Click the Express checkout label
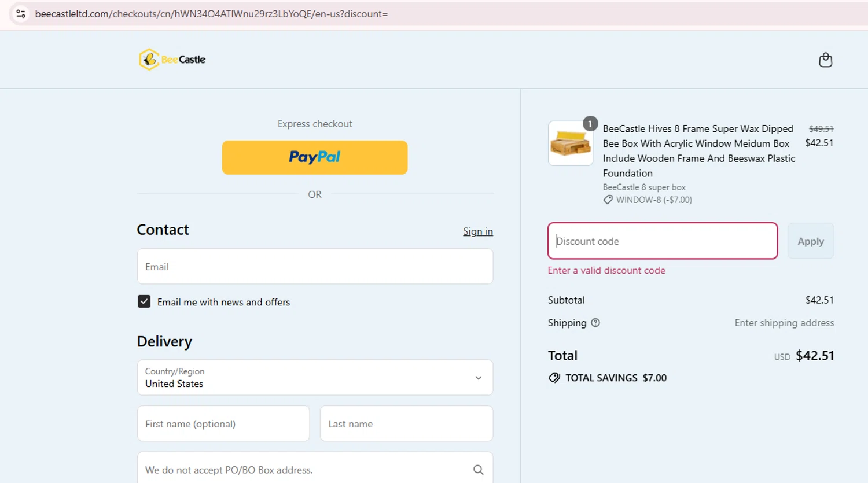 315,124
